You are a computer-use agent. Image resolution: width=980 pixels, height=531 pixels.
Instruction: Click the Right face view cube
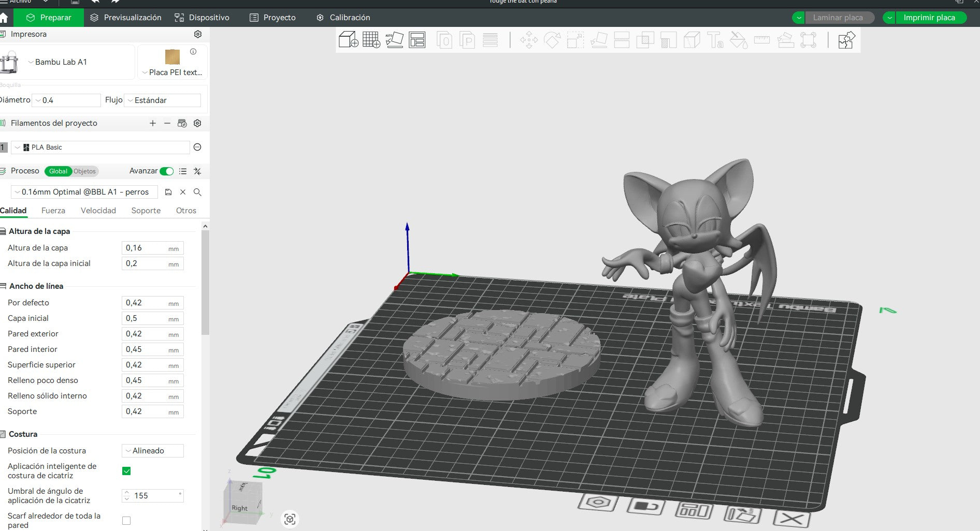pos(240,508)
